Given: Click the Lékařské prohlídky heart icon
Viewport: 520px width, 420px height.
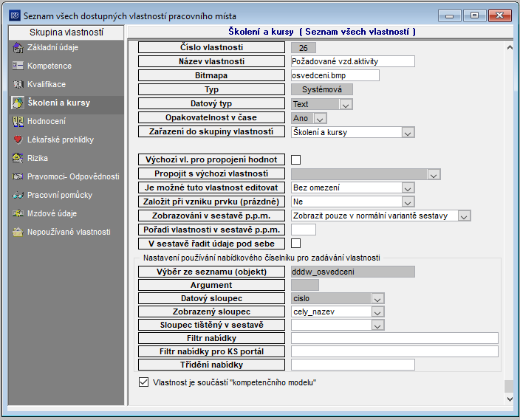Looking at the screenshot, I should pos(18,140).
